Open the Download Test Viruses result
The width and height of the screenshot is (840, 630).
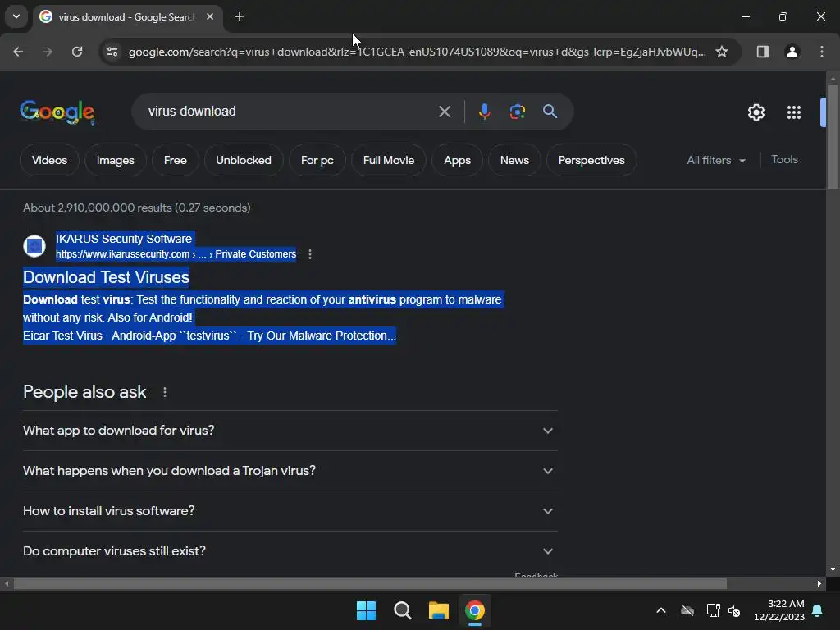(106, 277)
